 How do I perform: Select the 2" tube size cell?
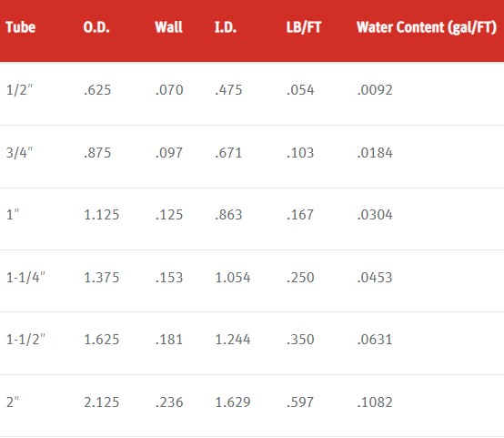coord(13,402)
